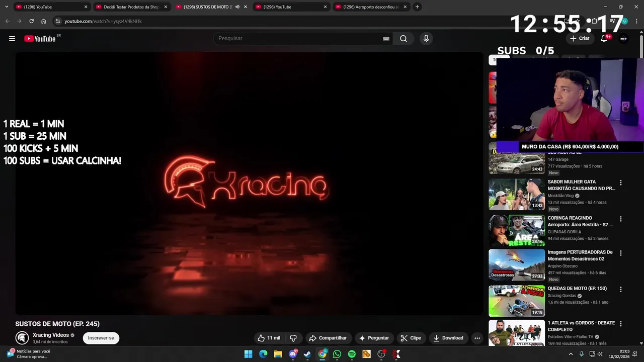Open a new Chrome tab
The width and height of the screenshot is (644, 362).
(417, 7)
